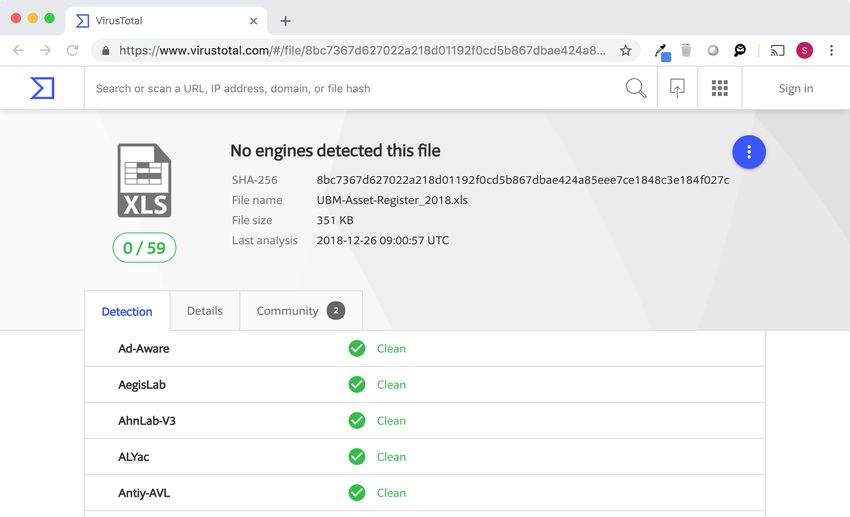This screenshot has width=850, height=517.
Task: Click the Ad-Aware green check icon
Action: [357, 348]
